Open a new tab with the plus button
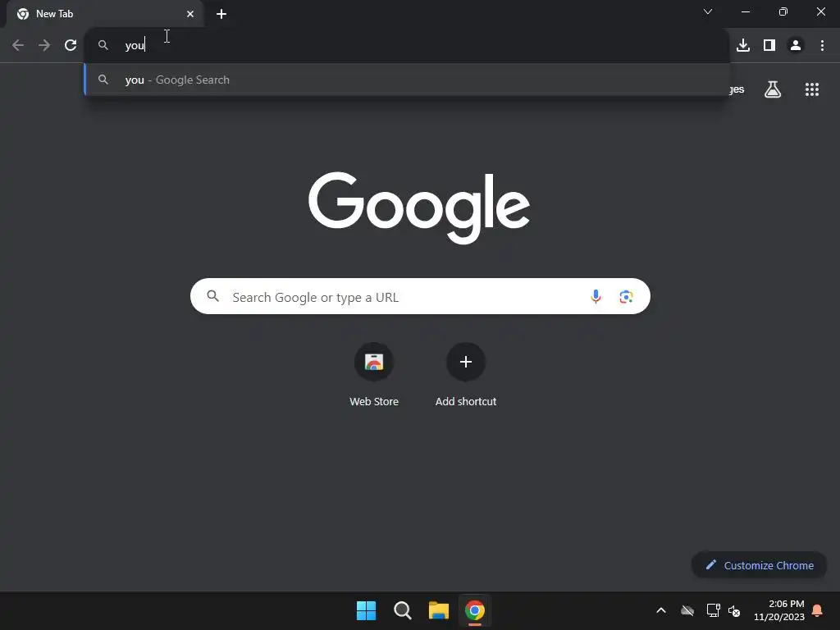 [x=221, y=14]
